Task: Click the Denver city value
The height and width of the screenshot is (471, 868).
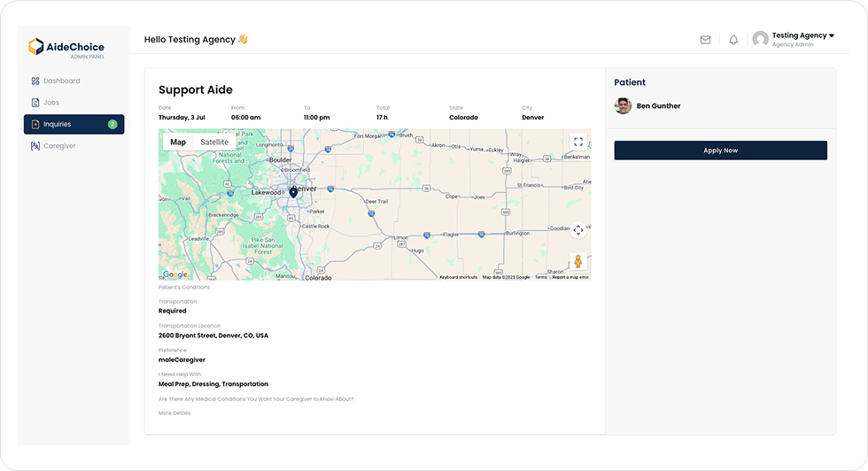Action: point(532,118)
